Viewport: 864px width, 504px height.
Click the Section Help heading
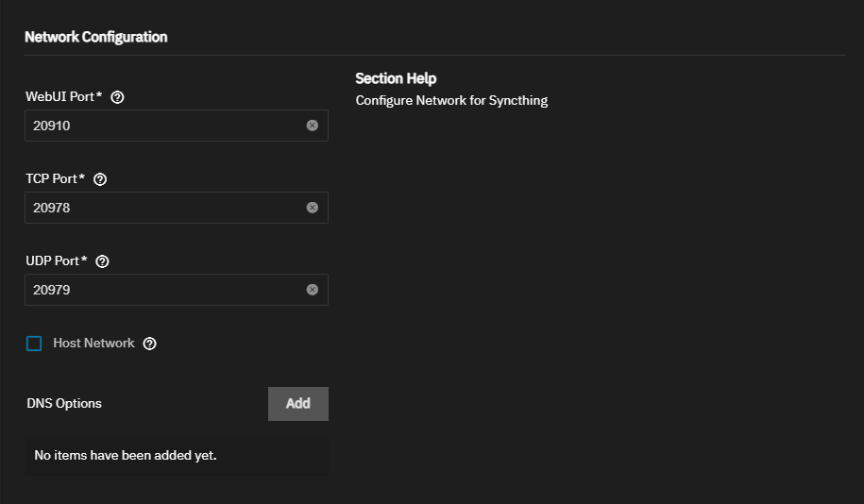tap(396, 78)
